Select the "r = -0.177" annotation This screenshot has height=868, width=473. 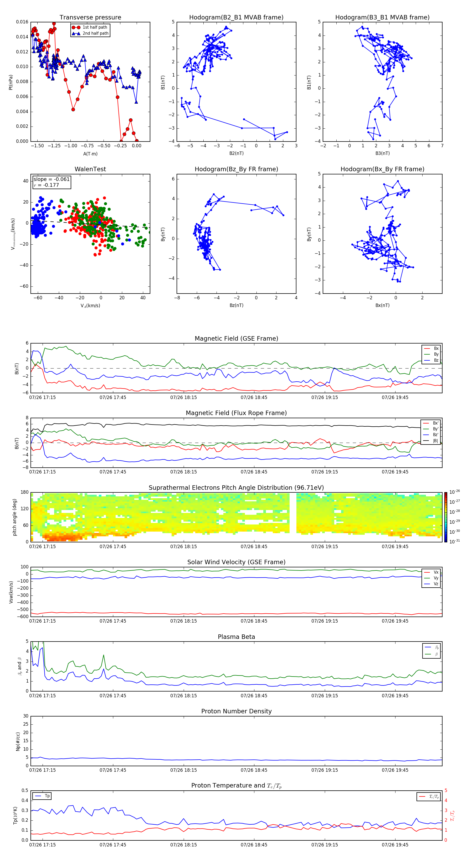[x=47, y=185]
